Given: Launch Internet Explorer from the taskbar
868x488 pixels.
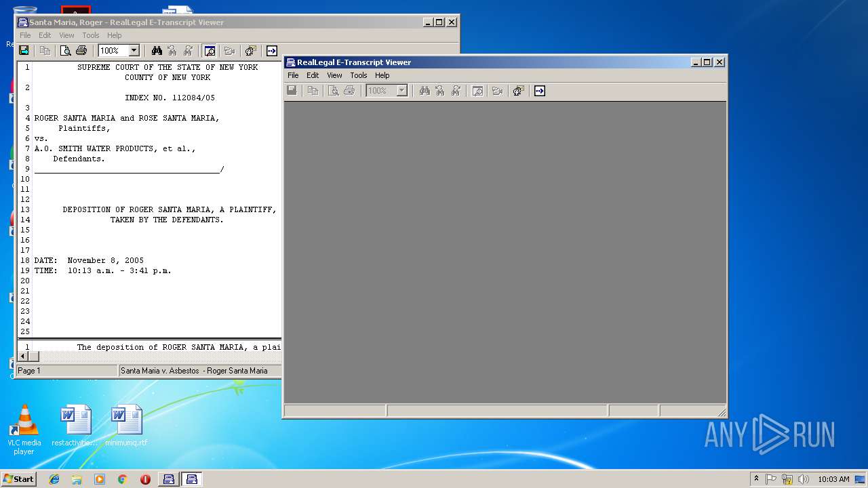Looking at the screenshot, I should click(x=54, y=479).
